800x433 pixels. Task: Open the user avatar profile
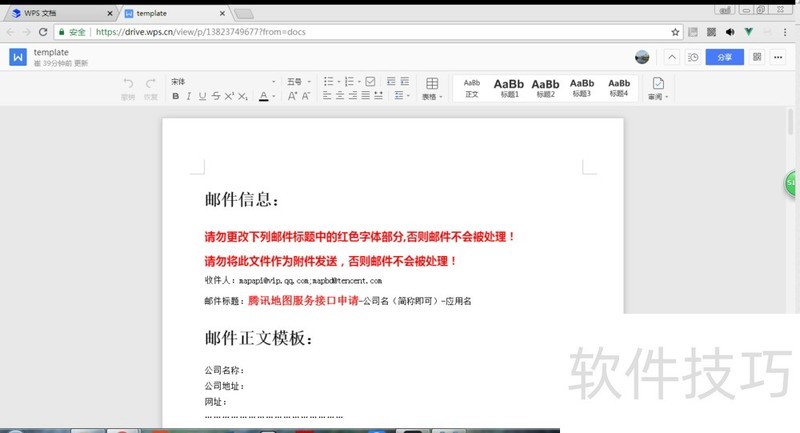(x=642, y=57)
